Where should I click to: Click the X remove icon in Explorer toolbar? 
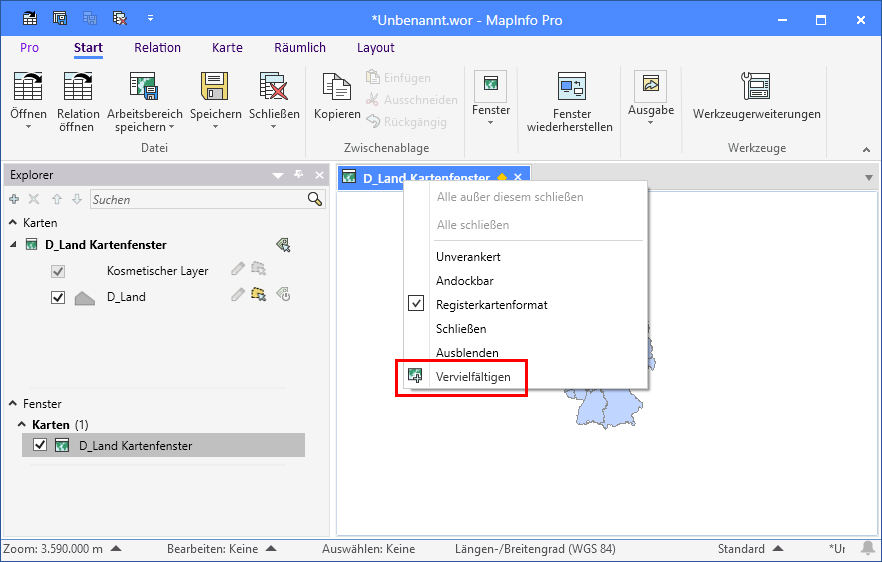[x=34, y=199]
